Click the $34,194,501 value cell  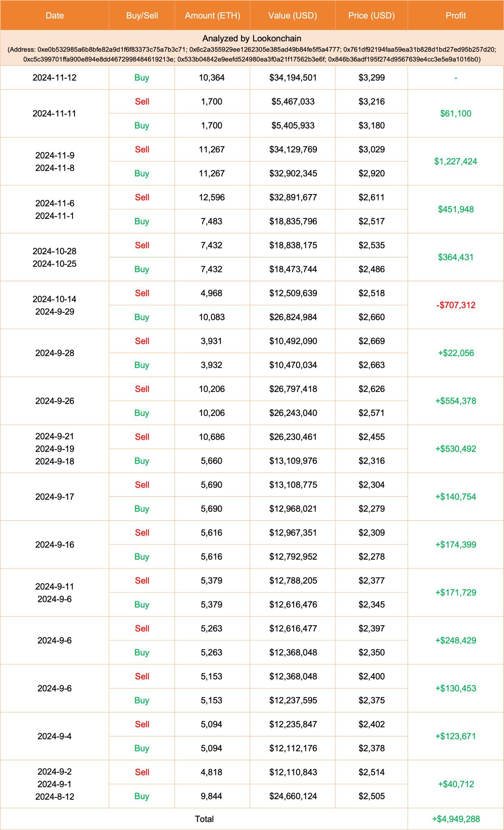click(x=293, y=77)
